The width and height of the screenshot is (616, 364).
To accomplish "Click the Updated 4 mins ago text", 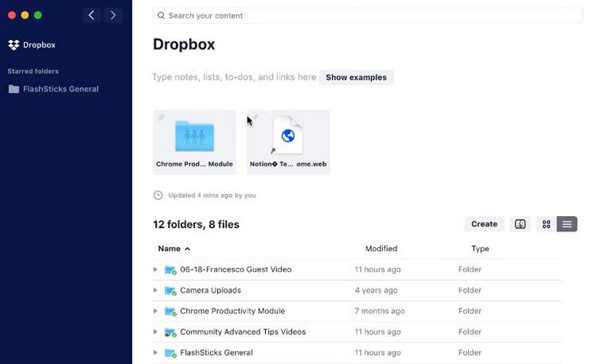I will 213,195.
